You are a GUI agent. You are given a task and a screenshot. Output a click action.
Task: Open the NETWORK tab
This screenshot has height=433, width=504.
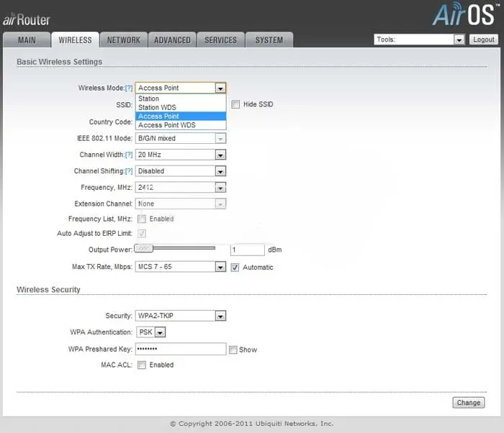[124, 40]
